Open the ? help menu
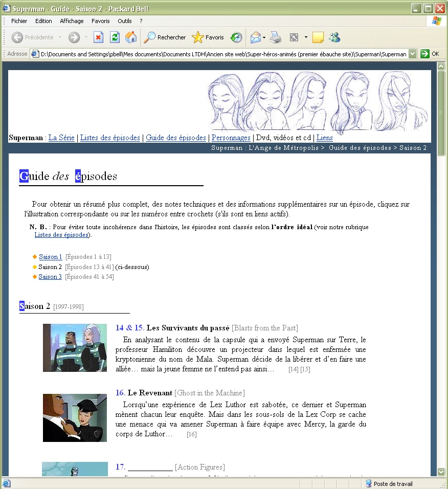 tap(141, 21)
